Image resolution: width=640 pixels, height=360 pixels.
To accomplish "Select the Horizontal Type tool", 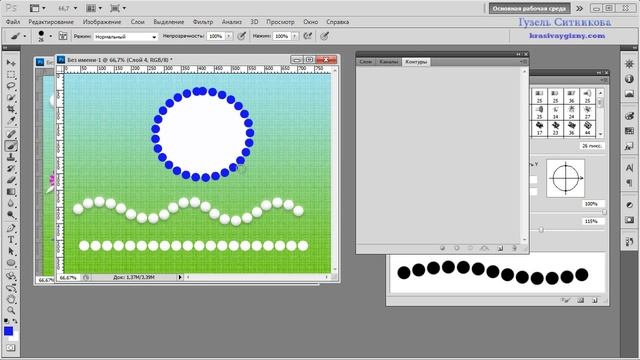I will click(x=11, y=240).
